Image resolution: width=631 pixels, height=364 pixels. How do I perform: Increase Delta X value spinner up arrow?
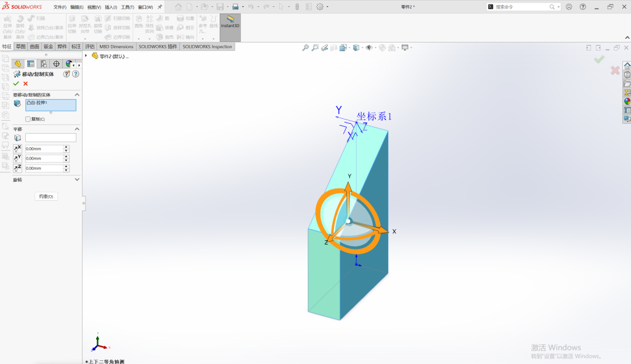pyautogui.click(x=66, y=147)
